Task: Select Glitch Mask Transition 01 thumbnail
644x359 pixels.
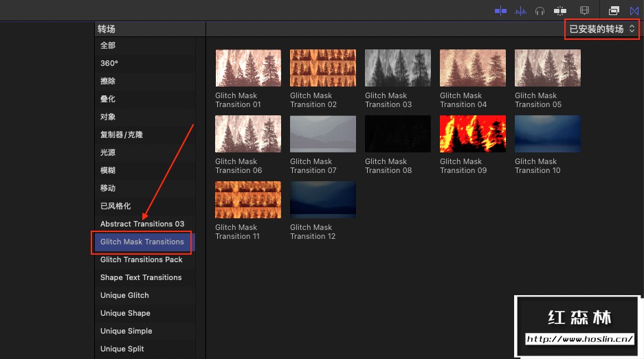Action: pyautogui.click(x=248, y=68)
